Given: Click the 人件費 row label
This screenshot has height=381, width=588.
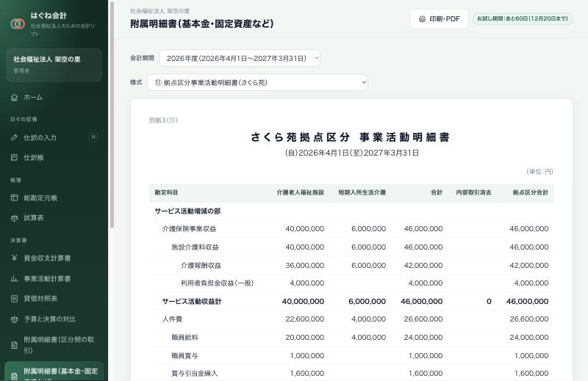Looking at the screenshot, I should click(x=172, y=319).
